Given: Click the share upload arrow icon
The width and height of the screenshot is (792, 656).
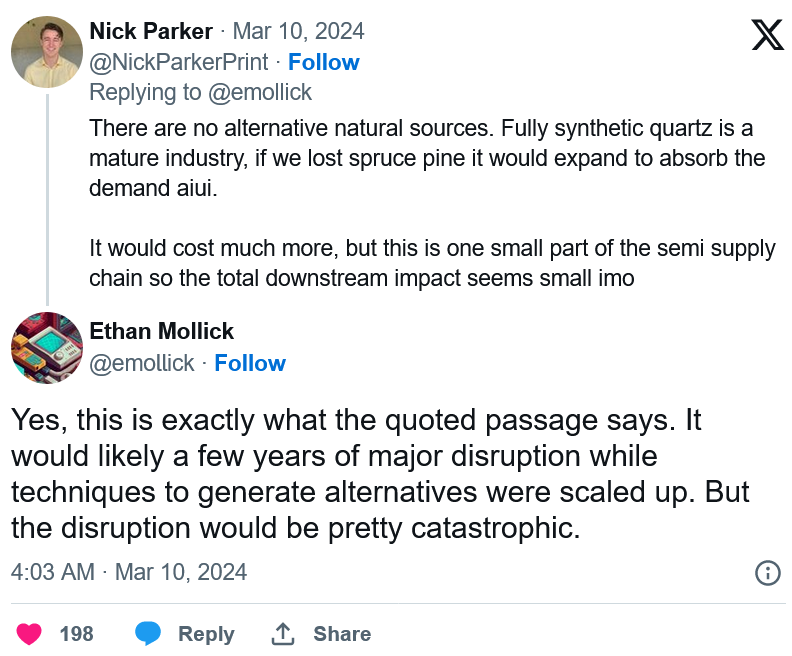Looking at the screenshot, I should [x=283, y=634].
